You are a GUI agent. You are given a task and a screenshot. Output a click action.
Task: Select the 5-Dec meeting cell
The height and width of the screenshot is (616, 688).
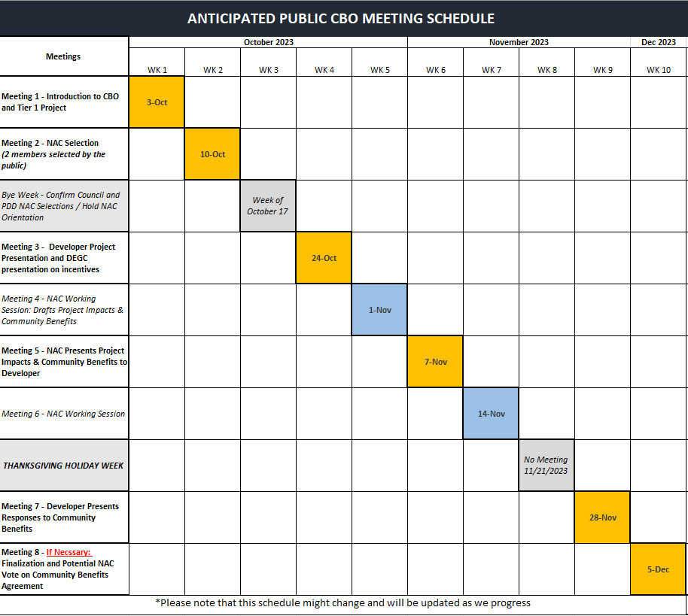pyautogui.click(x=658, y=569)
